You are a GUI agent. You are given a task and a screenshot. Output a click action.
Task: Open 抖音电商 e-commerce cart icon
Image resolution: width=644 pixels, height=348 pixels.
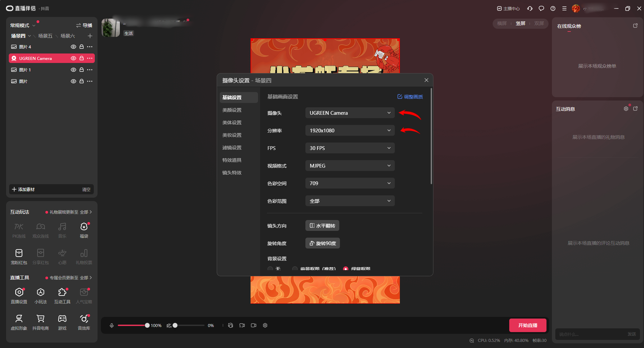click(x=41, y=322)
